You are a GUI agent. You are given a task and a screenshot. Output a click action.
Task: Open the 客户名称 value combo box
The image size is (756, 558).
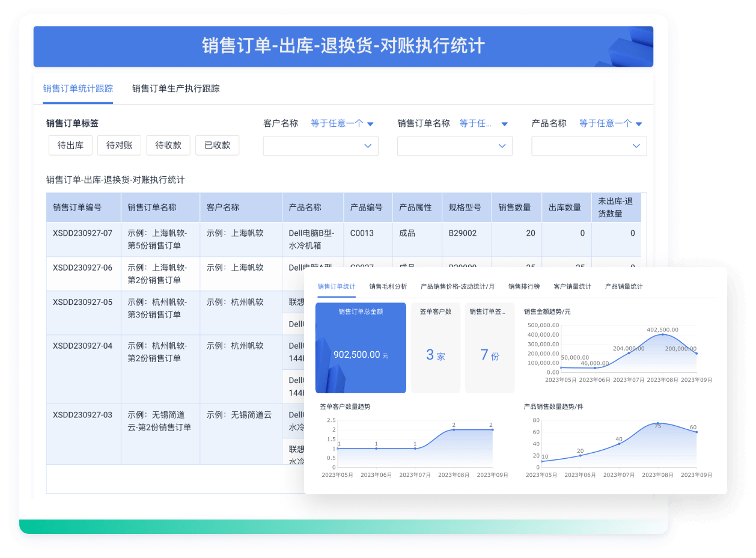(320, 146)
